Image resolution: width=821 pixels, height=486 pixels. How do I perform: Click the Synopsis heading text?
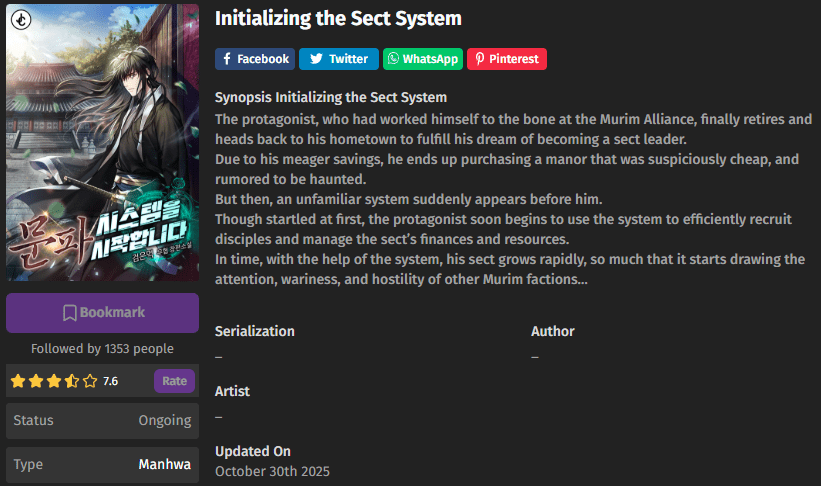click(x=331, y=97)
